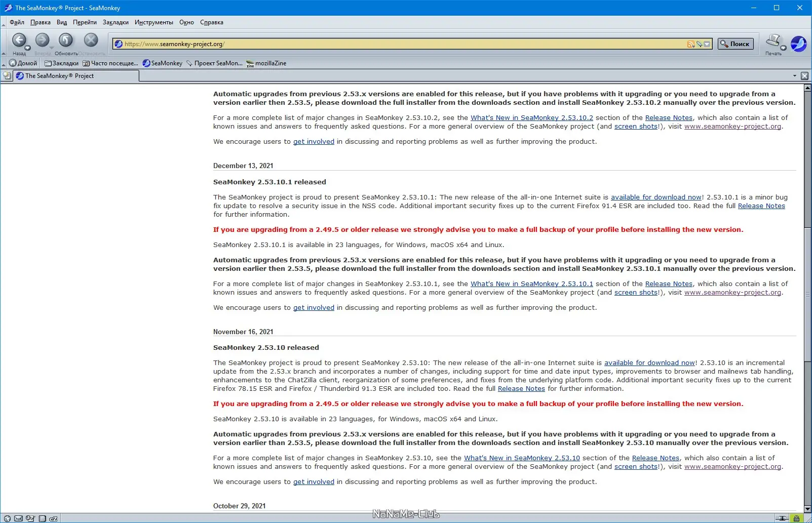Click the Поиск search button
Viewport: 812px width, 523px height.
tap(736, 44)
